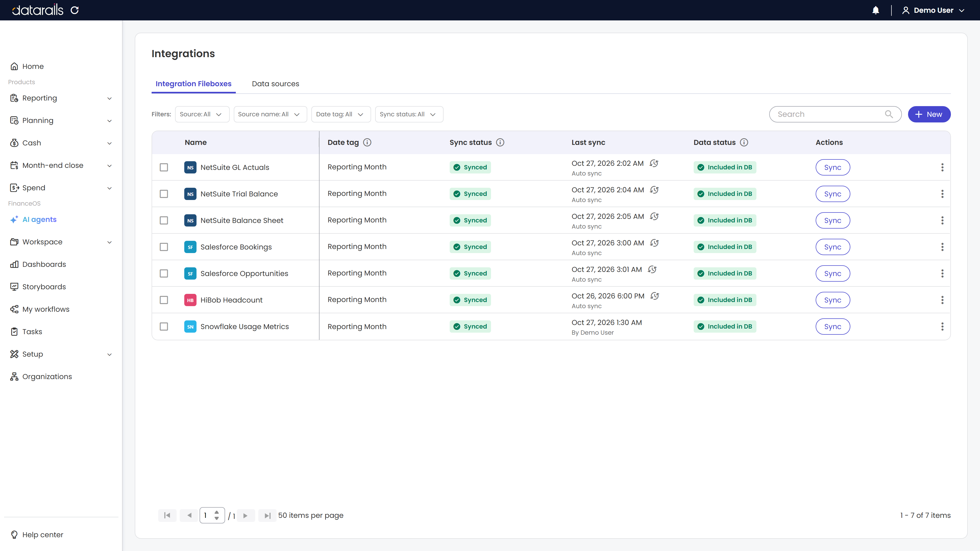
Task: Open the Sync status filter dropdown
Action: click(x=409, y=114)
